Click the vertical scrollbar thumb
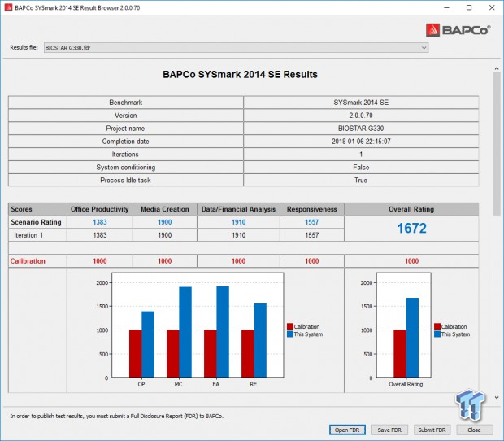504x441 pixels. click(497, 144)
